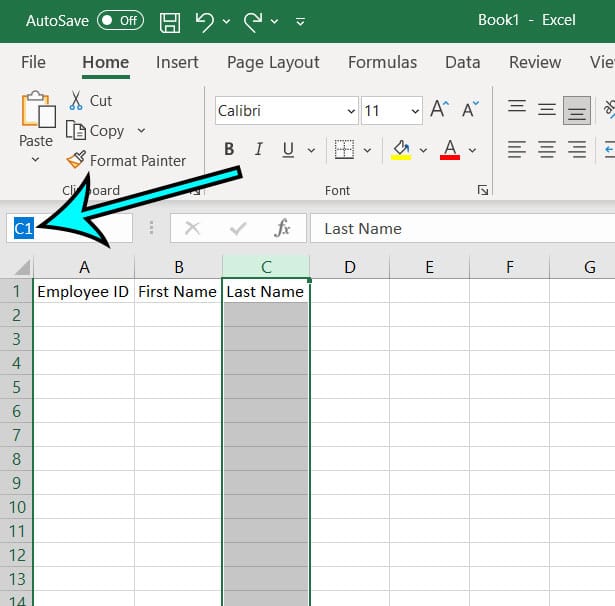Expand underline style options arrow
This screenshot has width=615, height=606.
point(311,150)
